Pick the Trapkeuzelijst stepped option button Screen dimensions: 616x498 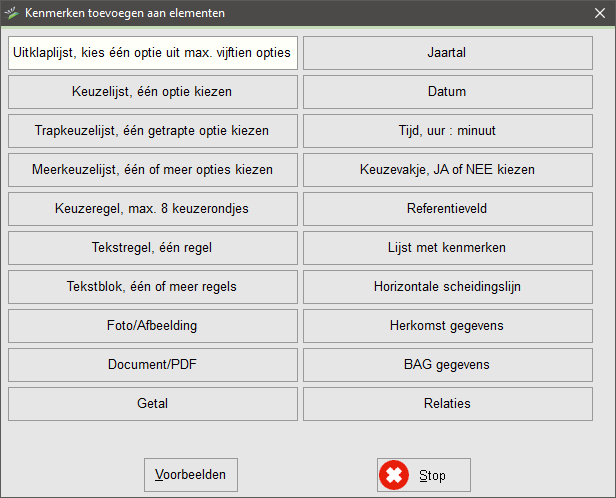pos(153,131)
